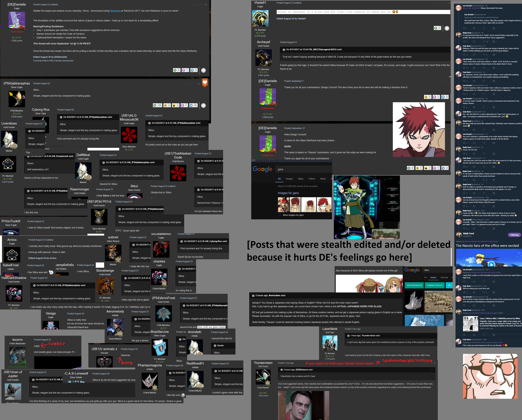Collapse the quote in HalfDarkShadow's post
The image size is (522, 420).
34,285
